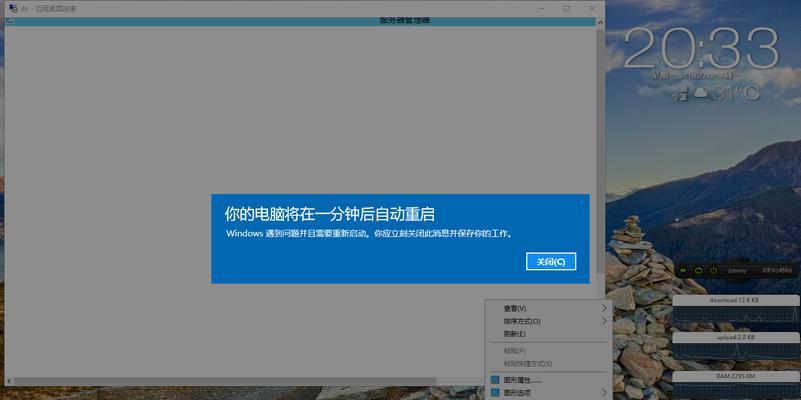Click the 31°C temperature reading
Image resolution: width=801 pixels, height=400 pixels.
pyautogui.click(x=736, y=93)
